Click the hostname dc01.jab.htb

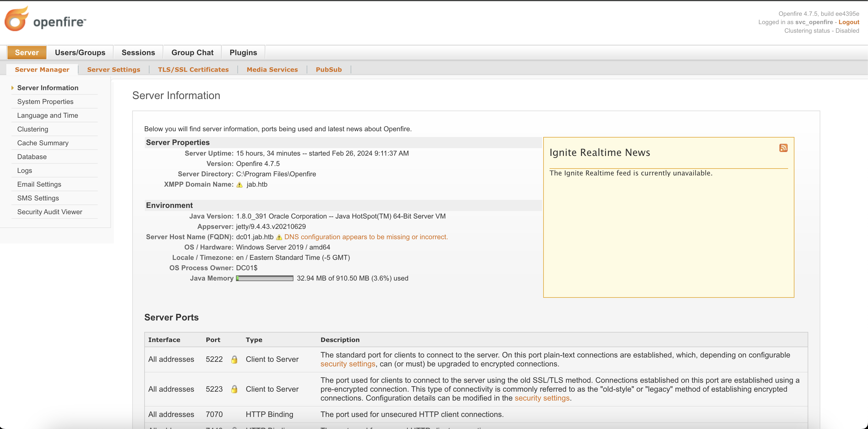tap(255, 237)
